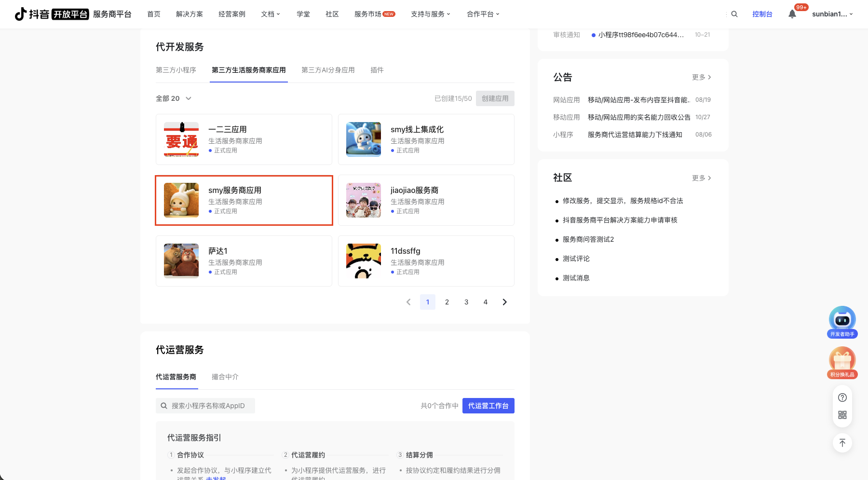The width and height of the screenshot is (868, 480).
Task: Go to next page of apps
Action: point(504,302)
